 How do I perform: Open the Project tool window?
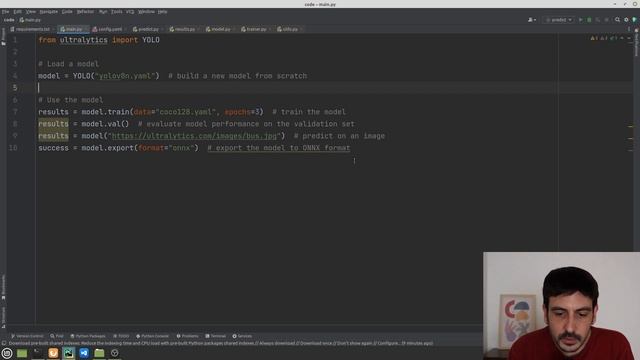(x=3, y=37)
